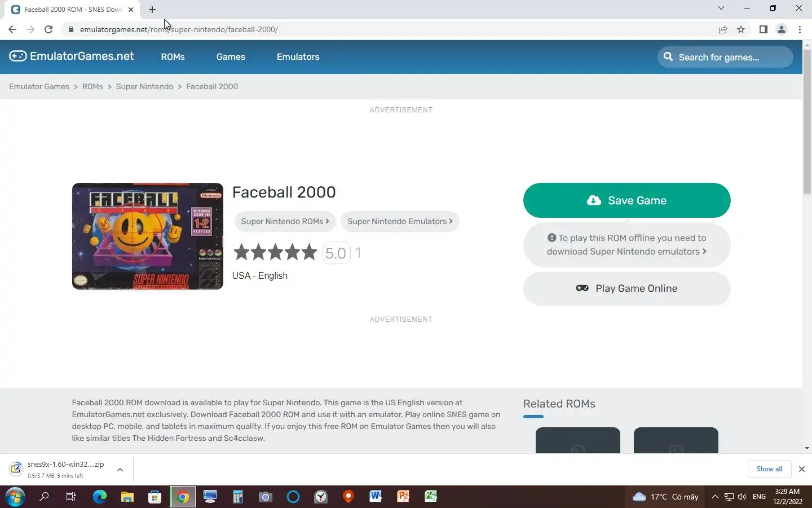This screenshot has height=508, width=812.
Task: Open Microsoft Store from the taskbar
Action: (x=155, y=497)
